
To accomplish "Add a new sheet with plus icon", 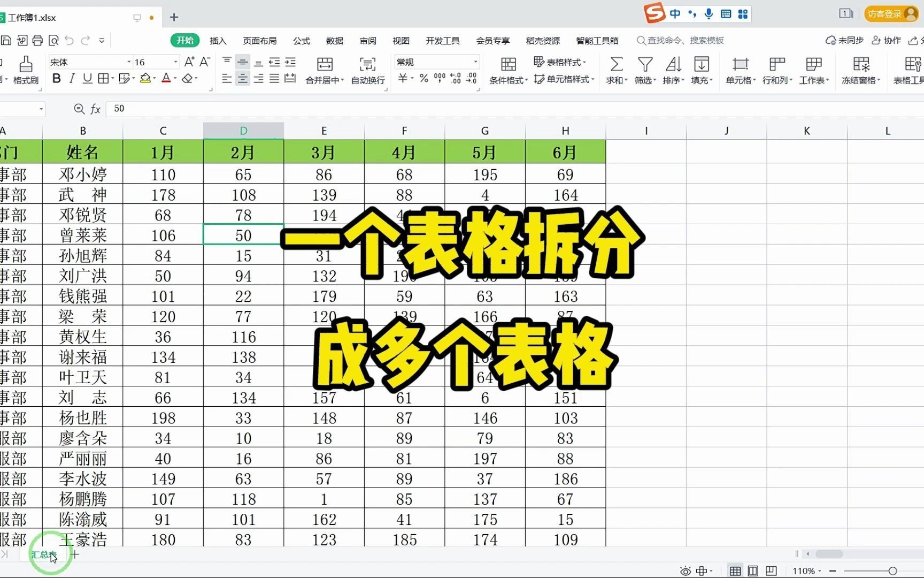I will [x=75, y=554].
